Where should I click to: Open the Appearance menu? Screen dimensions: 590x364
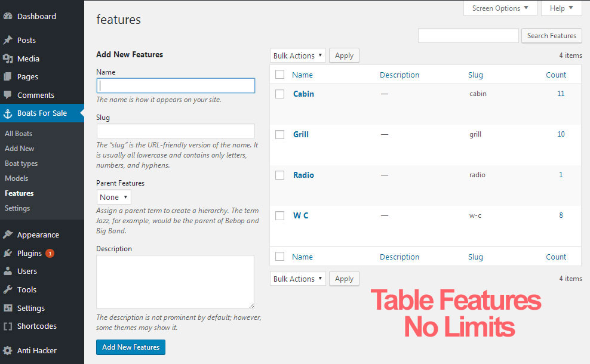pyautogui.click(x=38, y=235)
